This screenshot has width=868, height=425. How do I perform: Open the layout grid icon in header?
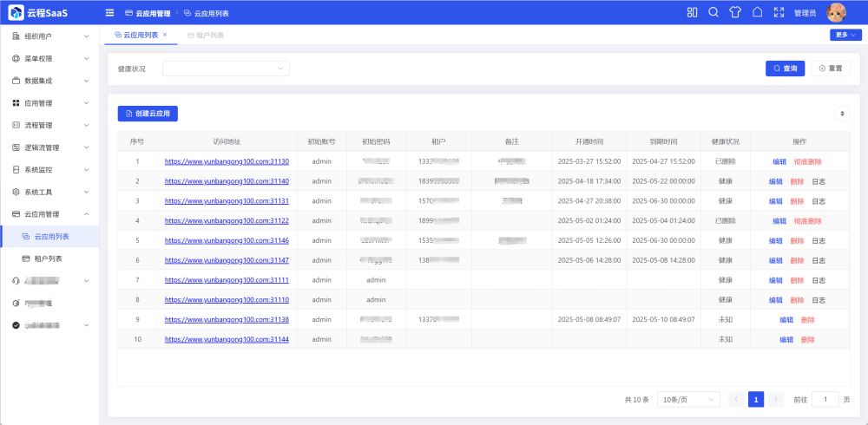[x=692, y=12]
